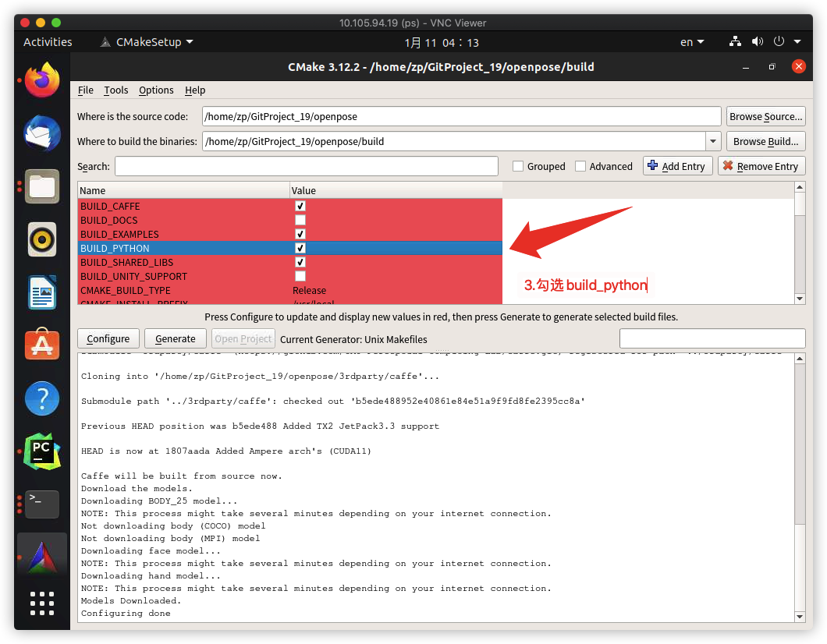
Task: Open the Terminal from the dock
Action: coord(41,504)
